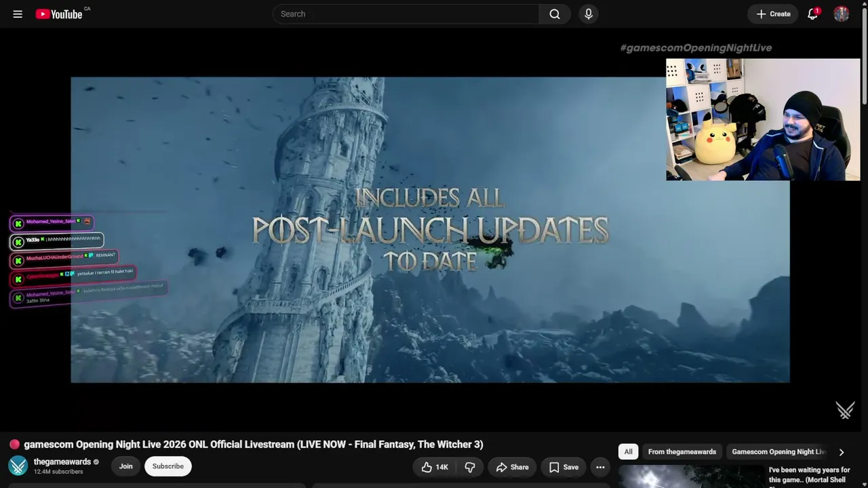This screenshot has height=488, width=868.
Task: Click the #gamescomOpeningNightLive hashtag text
Action: [696, 47]
